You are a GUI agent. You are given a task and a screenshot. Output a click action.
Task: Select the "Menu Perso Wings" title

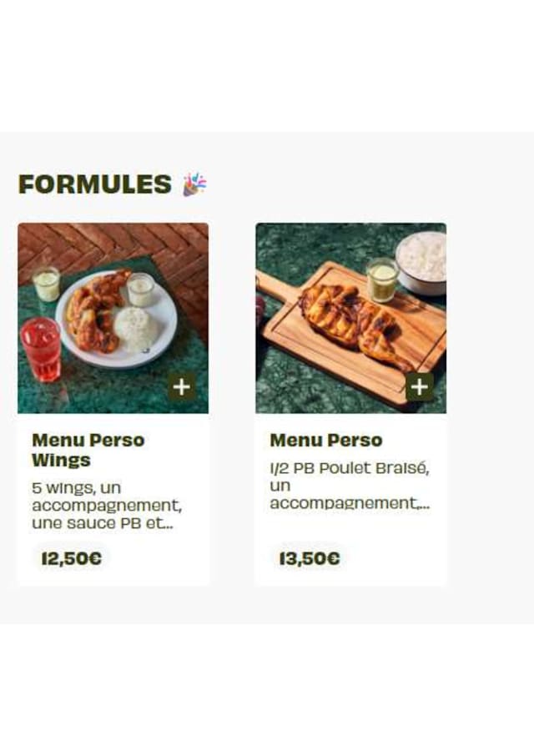[x=88, y=450]
